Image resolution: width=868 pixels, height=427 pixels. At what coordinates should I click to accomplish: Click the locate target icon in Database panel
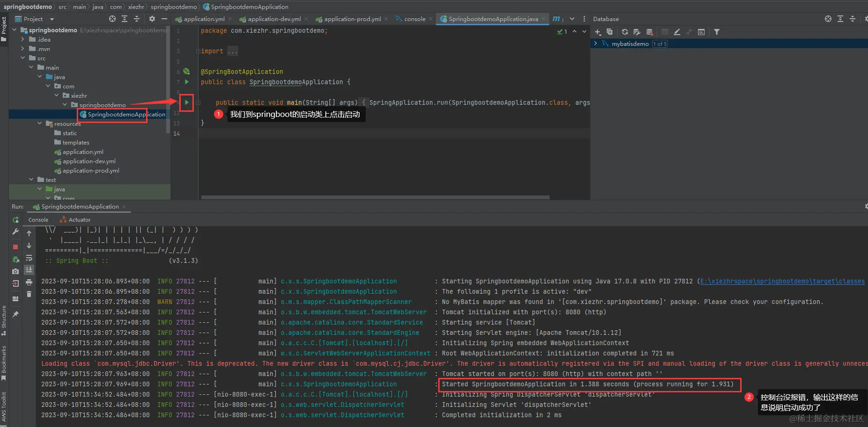coord(828,19)
